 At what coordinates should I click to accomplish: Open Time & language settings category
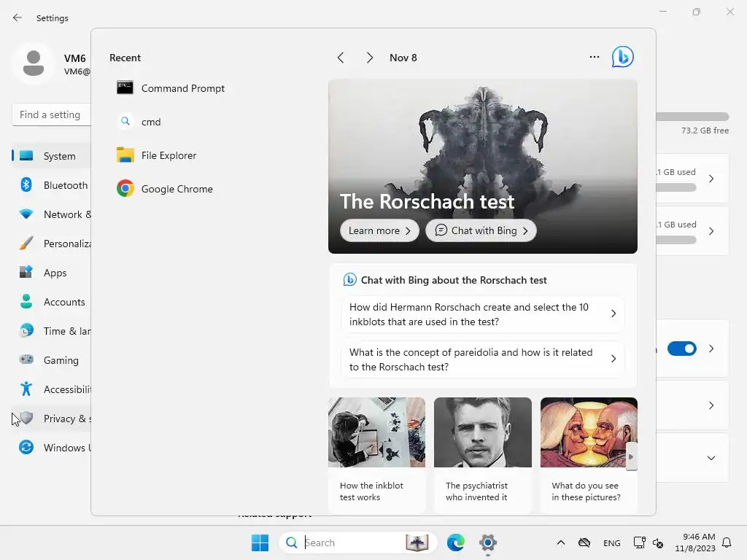click(x=52, y=331)
